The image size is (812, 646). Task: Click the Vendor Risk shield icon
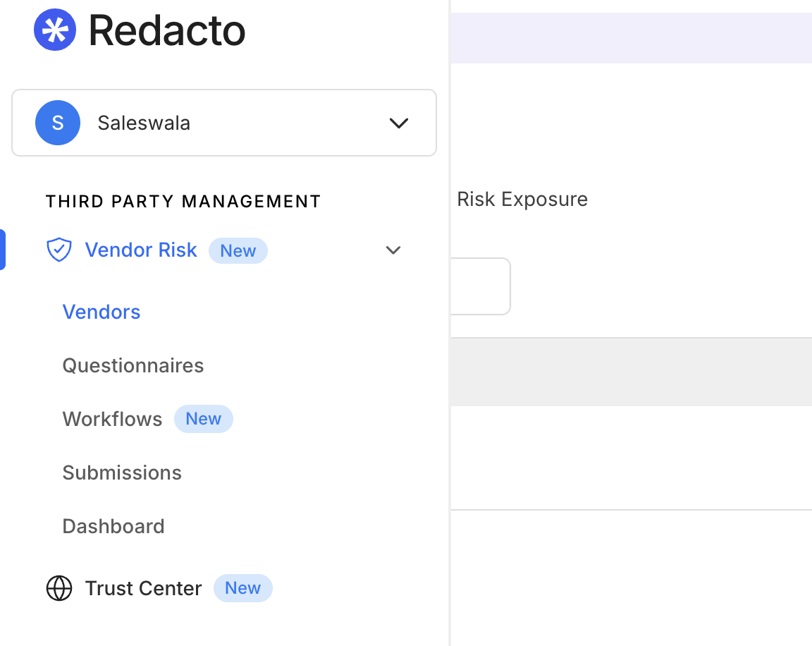point(59,250)
